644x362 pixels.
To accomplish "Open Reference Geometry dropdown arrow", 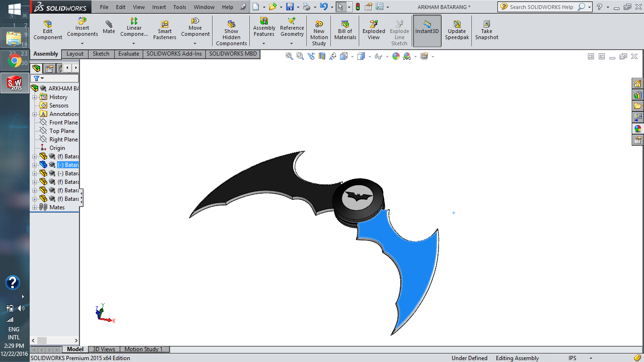I will (x=292, y=43).
